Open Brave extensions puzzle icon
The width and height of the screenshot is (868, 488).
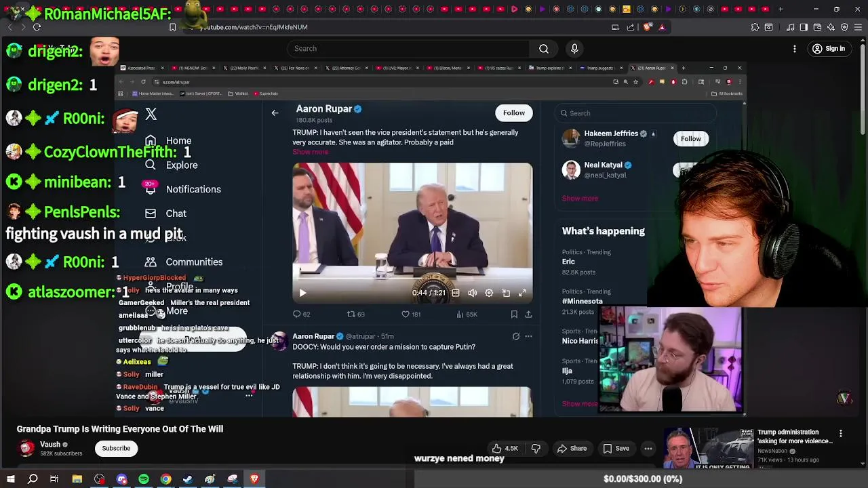click(x=755, y=27)
